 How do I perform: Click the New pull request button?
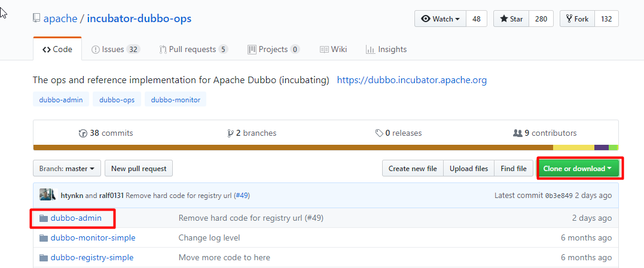pos(139,169)
